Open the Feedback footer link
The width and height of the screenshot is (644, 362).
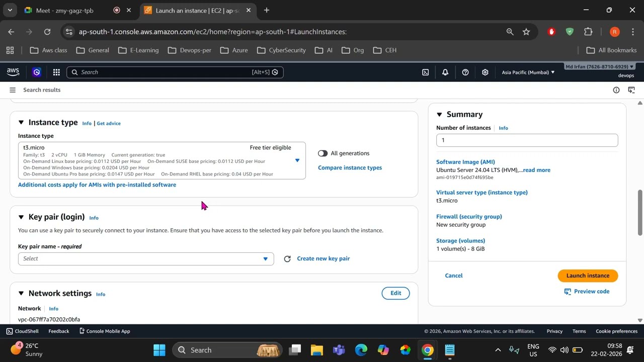(x=59, y=331)
